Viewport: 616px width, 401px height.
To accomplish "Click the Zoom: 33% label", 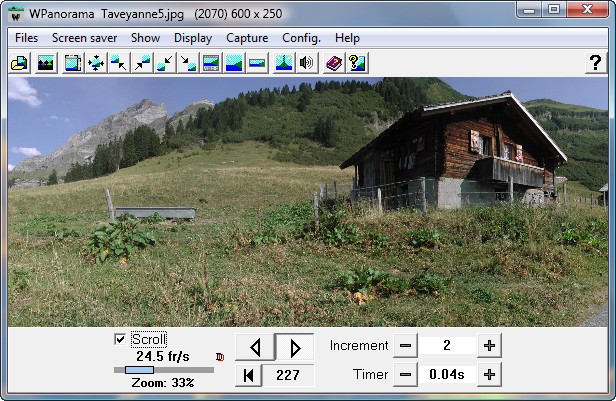I will [163, 383].
